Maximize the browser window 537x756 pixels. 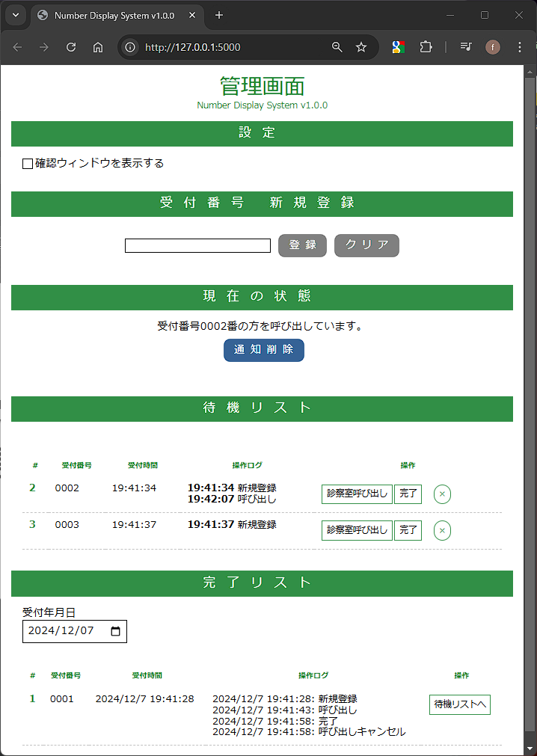(x=485, y=16)
